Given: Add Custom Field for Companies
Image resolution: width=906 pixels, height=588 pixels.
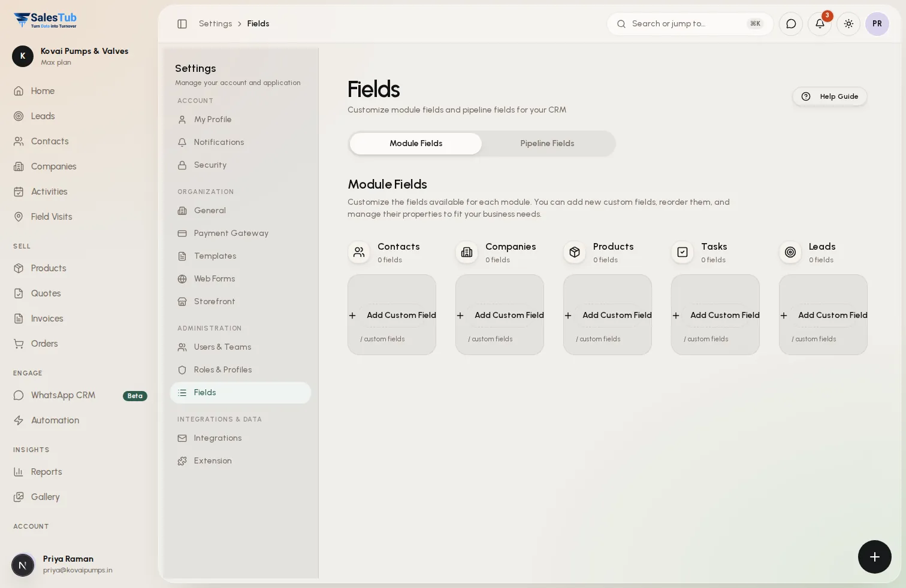Looking at the screenshot, I should (x=500, y=315).
